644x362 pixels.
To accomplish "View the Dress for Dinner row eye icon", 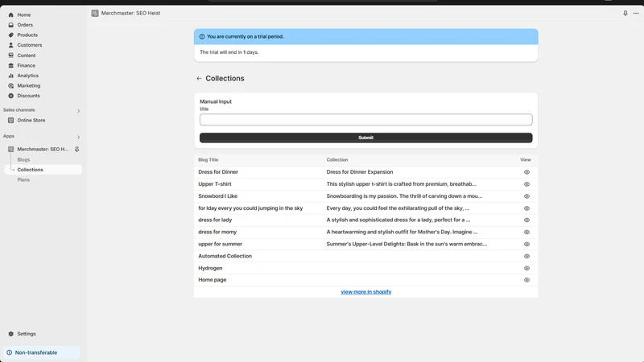I will click(526, 172).
